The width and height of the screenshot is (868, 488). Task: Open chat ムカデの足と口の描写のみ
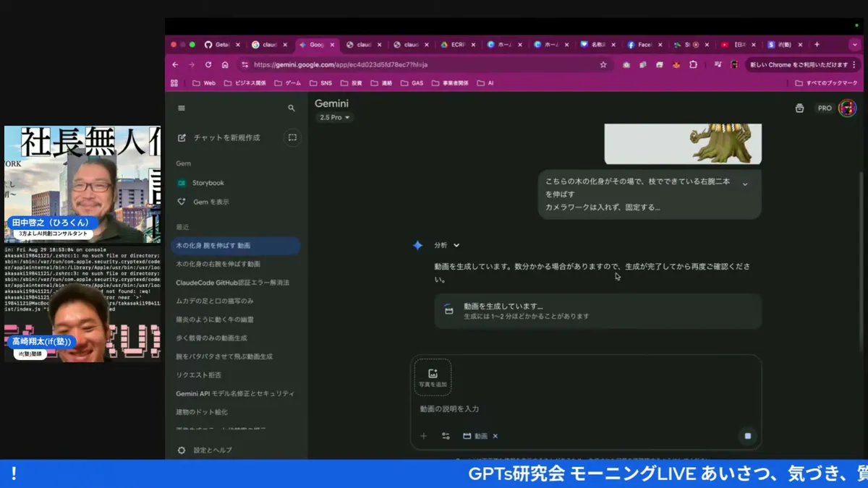point(236,301)
